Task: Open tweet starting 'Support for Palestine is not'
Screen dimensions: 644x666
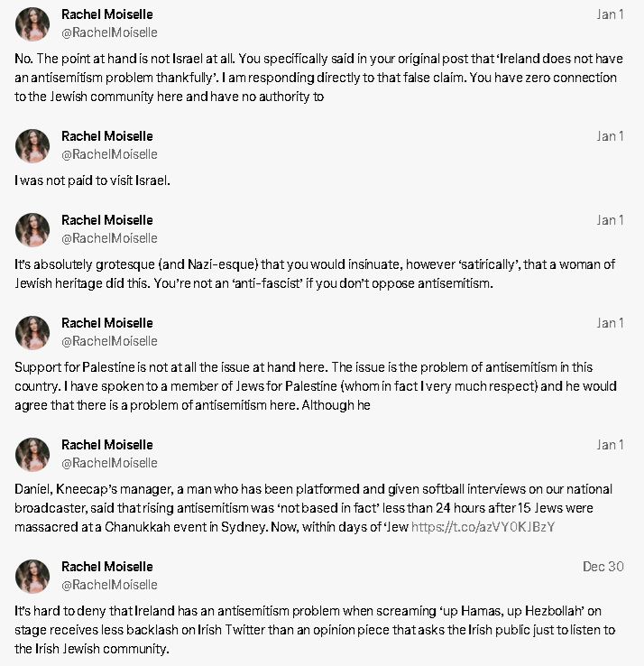Action: pyautogui.click(x=316, y=385)
